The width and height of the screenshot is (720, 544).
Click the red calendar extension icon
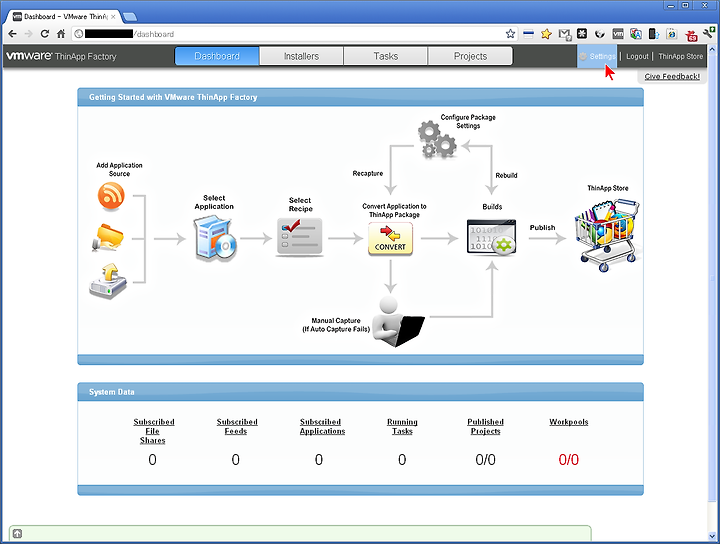691,35
